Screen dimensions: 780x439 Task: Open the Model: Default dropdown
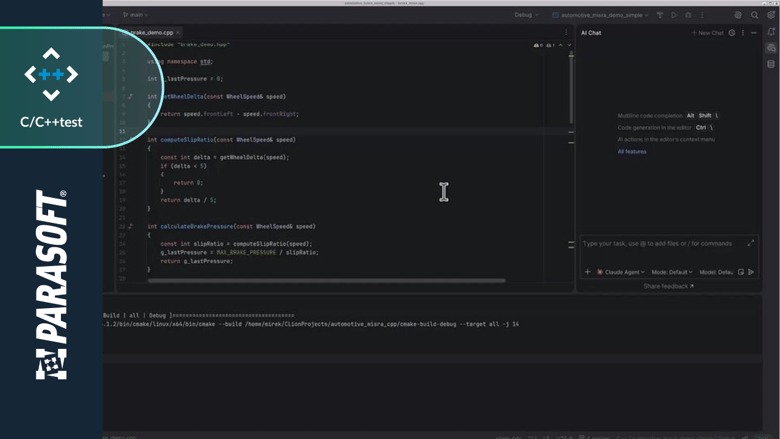pos(716,272)
